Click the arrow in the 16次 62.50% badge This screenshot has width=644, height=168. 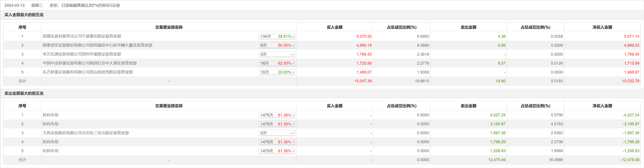[293, 63]
